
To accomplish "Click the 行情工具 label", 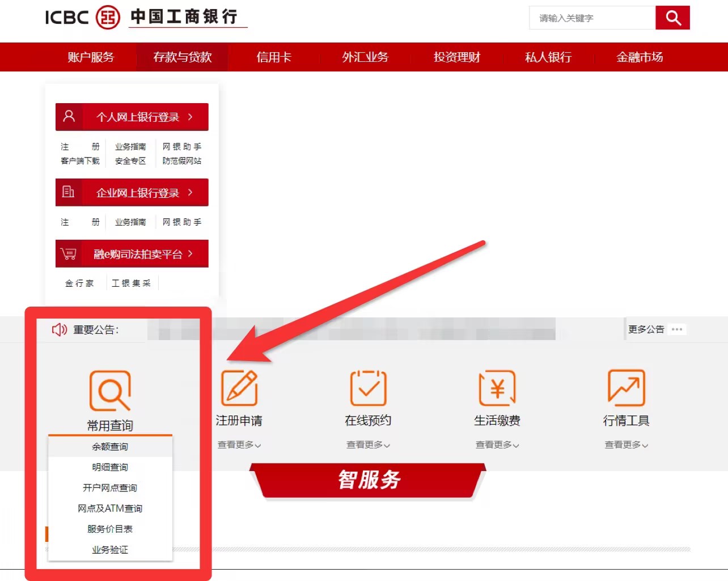I will (x=626, y=421).
